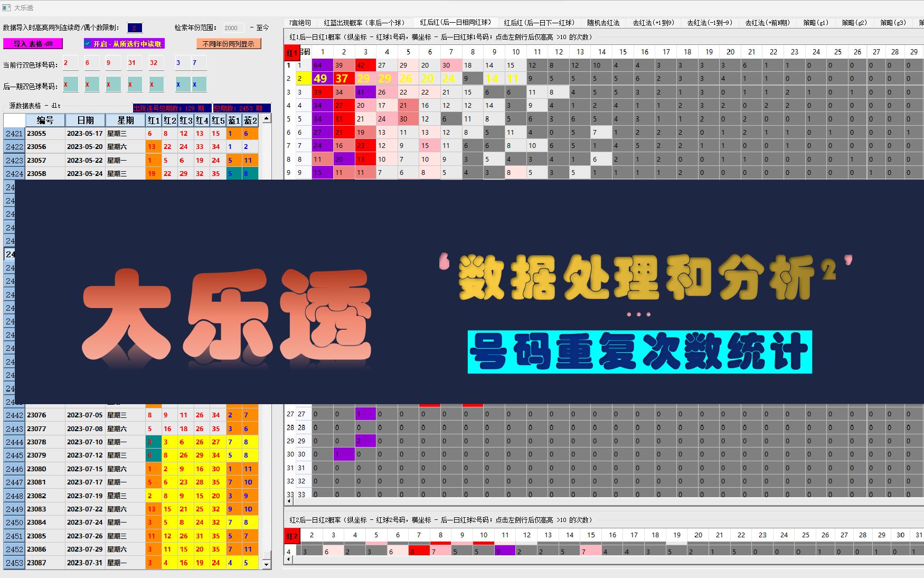The height and width of the screenshot is (578, 924).
Task: Click column header 29 in upper grid
Action: (914, 52)
